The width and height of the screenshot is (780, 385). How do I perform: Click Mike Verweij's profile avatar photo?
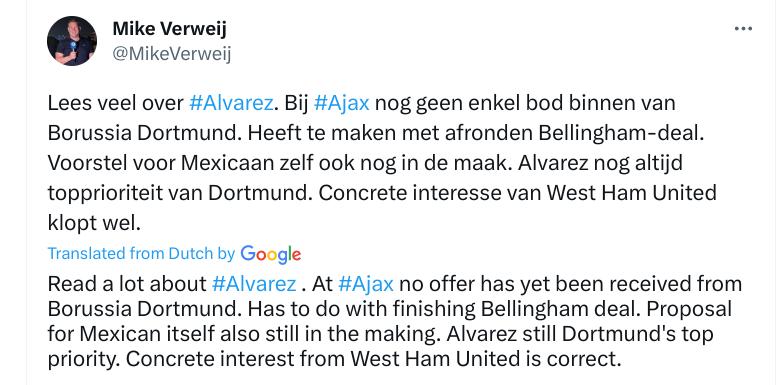pyautogui.click(x=72, y=41)
